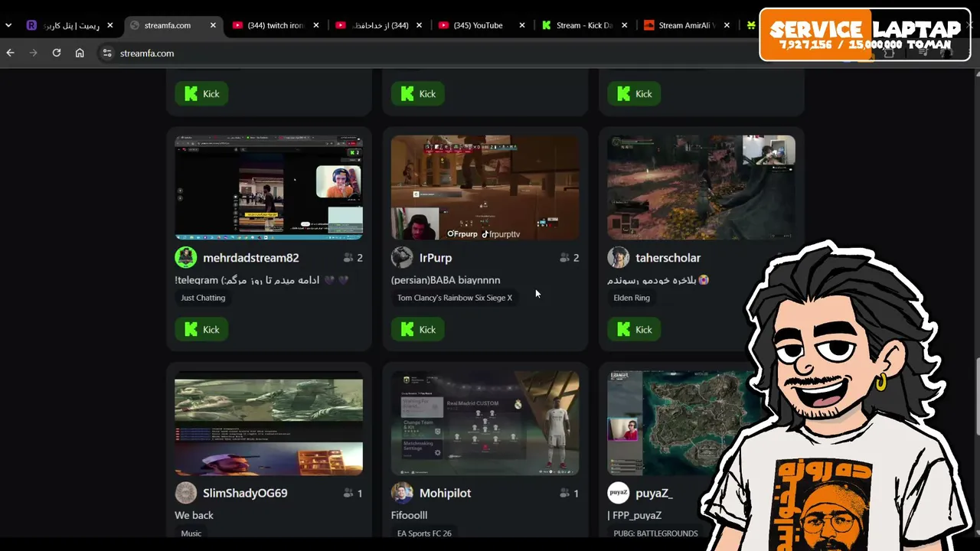Click IrPurp's profile avatar
This screenshot has width=980, height=551.
click(x=402, y=258)
